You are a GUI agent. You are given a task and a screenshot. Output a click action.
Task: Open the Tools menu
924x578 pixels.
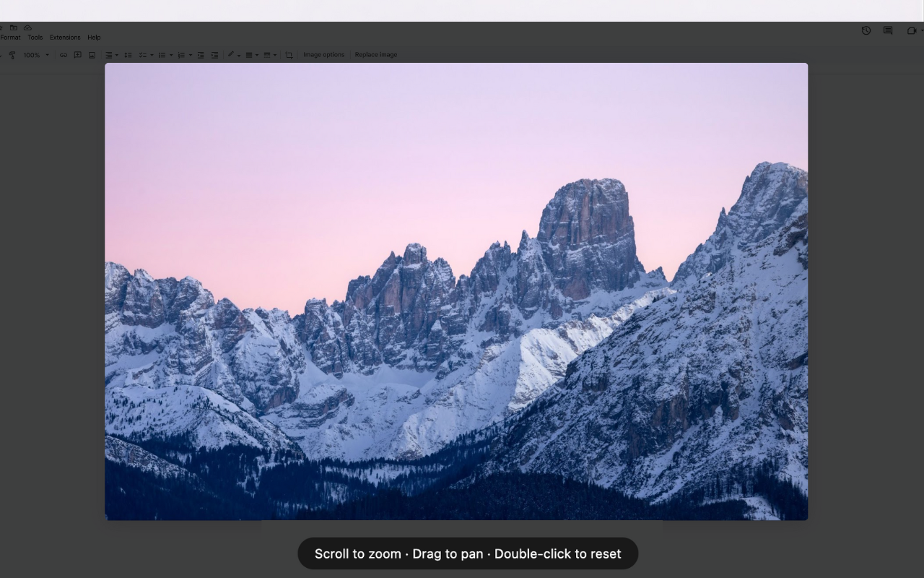(x=35, y=38)
